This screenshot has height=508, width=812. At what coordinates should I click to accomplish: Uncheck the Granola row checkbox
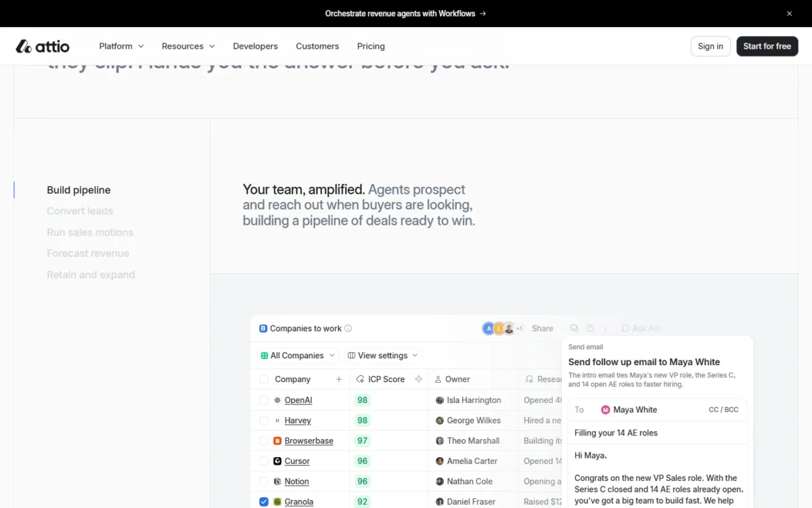coord(264,502)
